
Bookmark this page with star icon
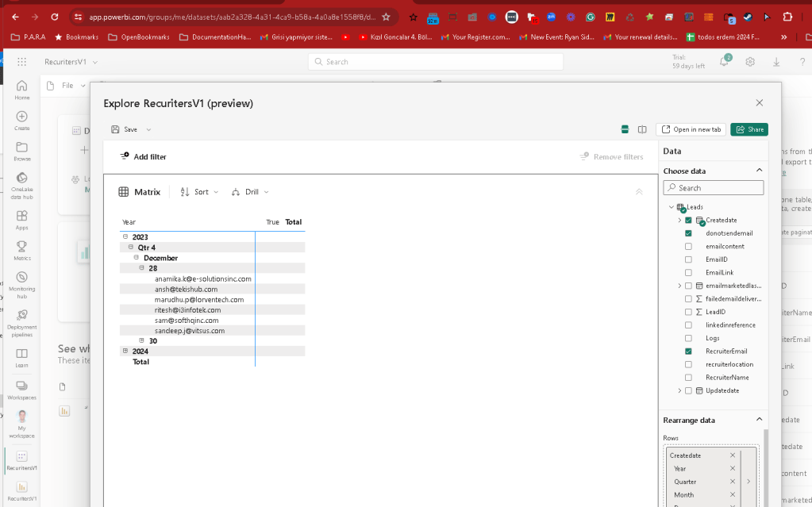tap(386, 17)
